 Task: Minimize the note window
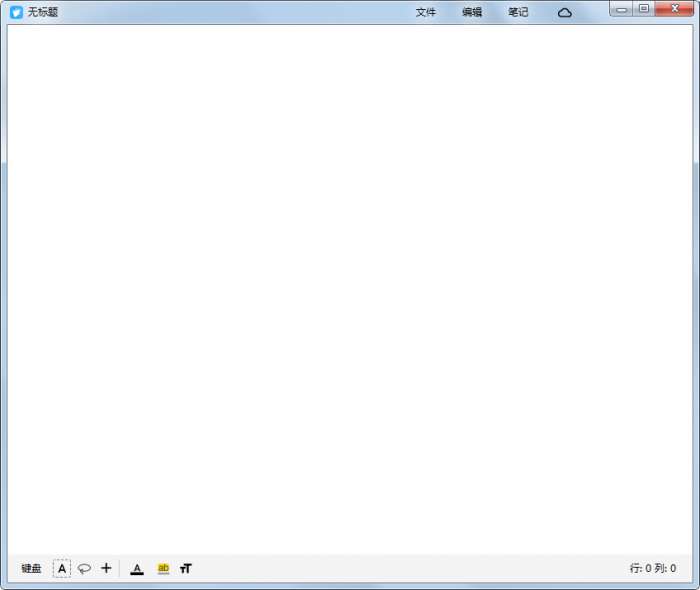pyautogui.click(x=621, y=9)
